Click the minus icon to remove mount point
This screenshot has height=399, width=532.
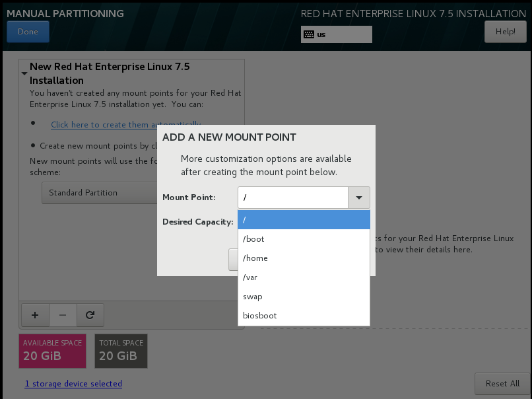(x=63, y=315)
